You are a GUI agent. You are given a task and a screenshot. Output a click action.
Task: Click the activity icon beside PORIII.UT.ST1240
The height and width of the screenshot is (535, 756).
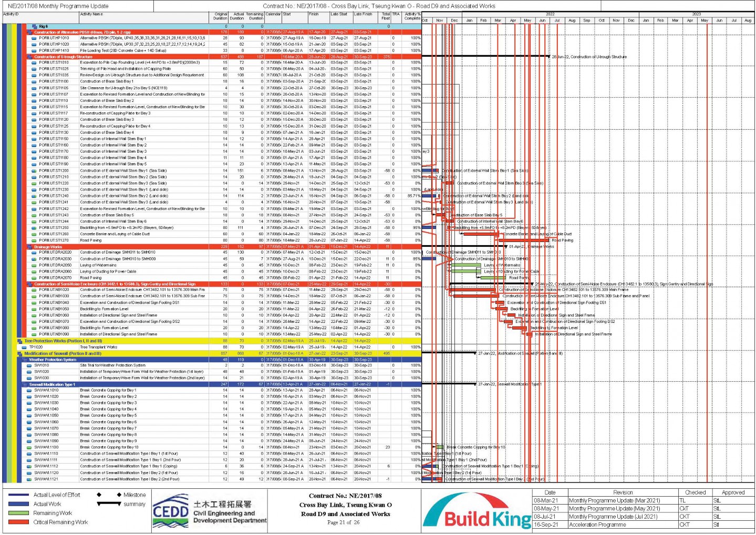pos(34,196)
